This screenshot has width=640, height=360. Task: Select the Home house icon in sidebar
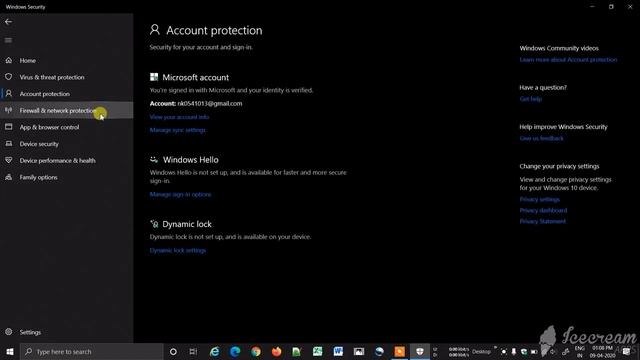point(9,60)
